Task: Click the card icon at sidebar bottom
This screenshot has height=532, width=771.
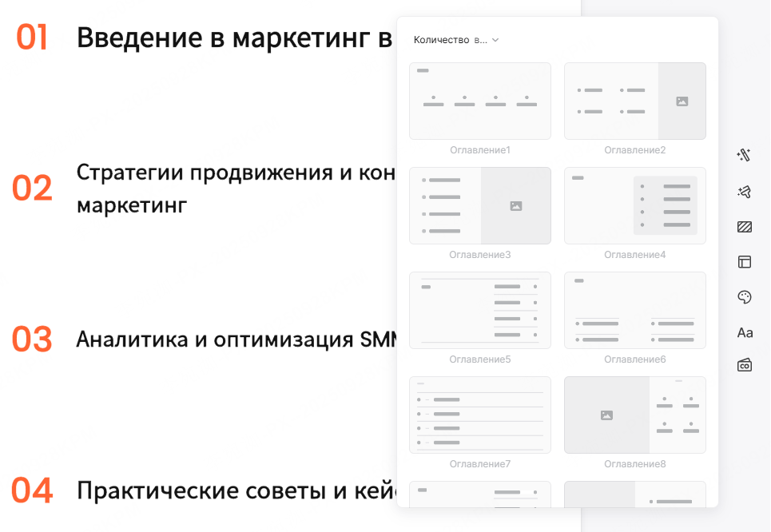Action: point(744,364)
